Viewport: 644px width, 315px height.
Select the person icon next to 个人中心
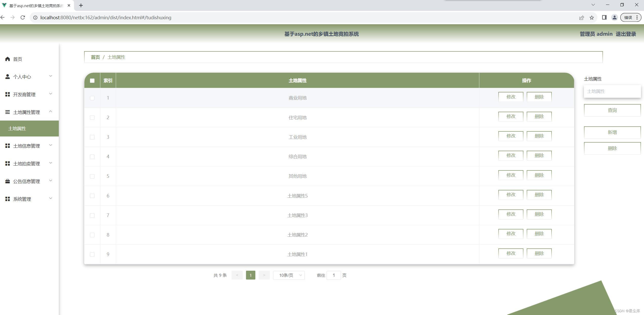7,76
